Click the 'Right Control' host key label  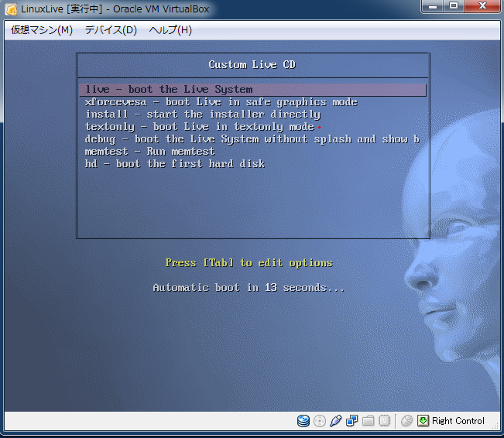coord(458,421)
